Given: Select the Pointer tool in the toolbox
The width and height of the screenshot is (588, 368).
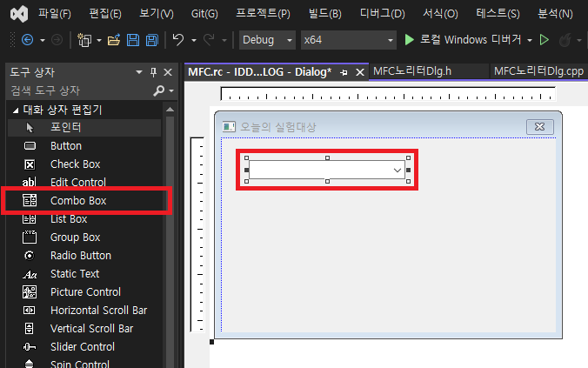Looking at the screenshot, I should tap(84, 128).
